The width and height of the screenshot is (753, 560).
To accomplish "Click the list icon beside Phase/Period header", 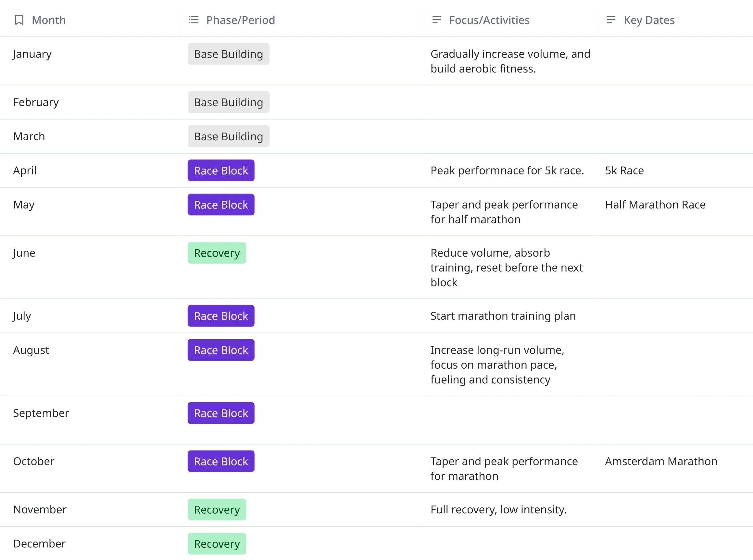I will point(194,20).
